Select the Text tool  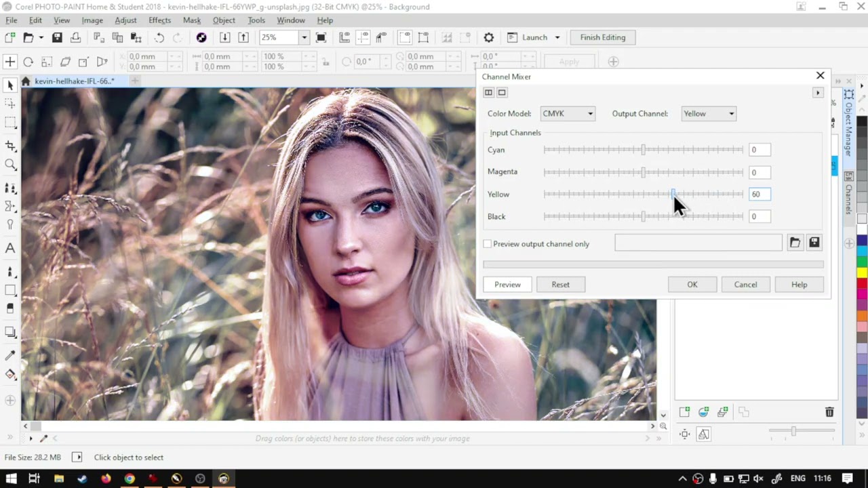(x=10, y=249)
